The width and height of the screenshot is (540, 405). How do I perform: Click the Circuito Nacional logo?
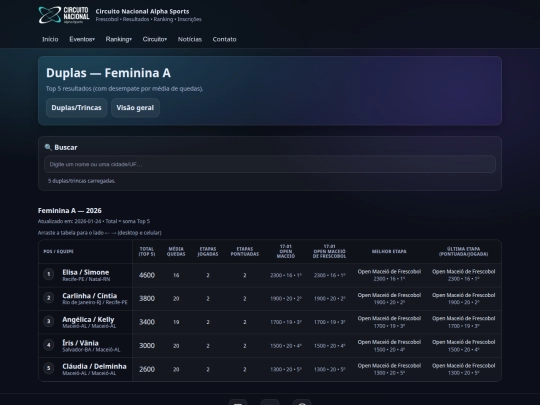coord(64,15)
